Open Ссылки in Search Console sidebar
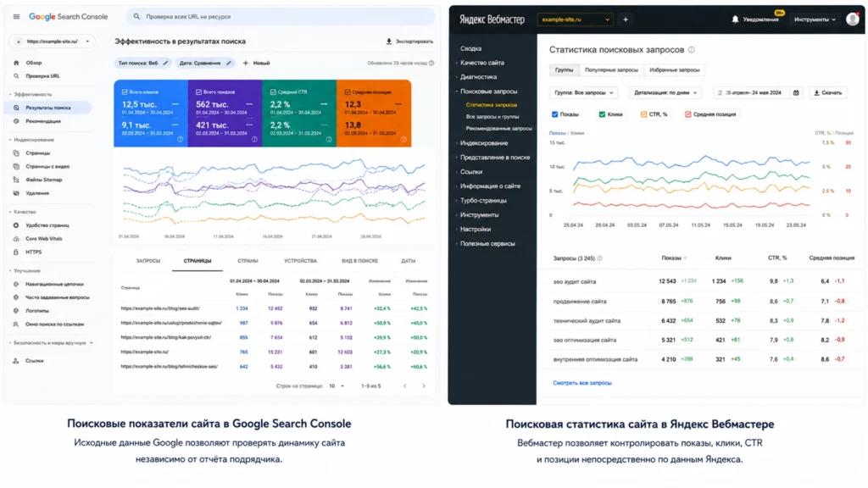 click(x=34, y=361)
